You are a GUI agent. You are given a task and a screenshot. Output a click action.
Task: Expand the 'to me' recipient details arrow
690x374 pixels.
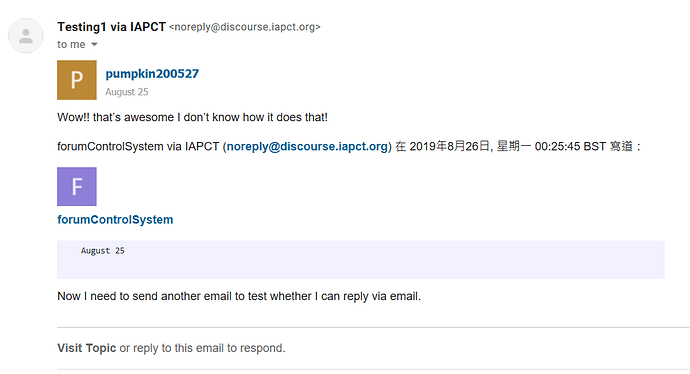(94, 44)
